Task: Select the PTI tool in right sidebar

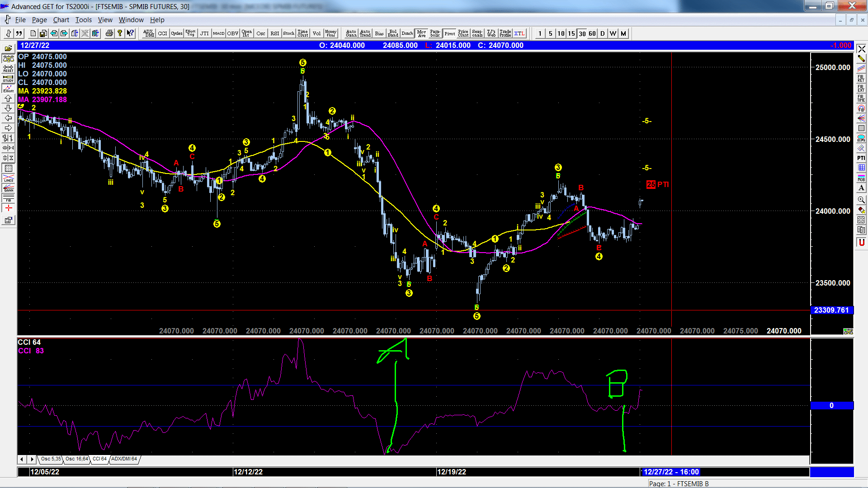Action: (861, 158)
